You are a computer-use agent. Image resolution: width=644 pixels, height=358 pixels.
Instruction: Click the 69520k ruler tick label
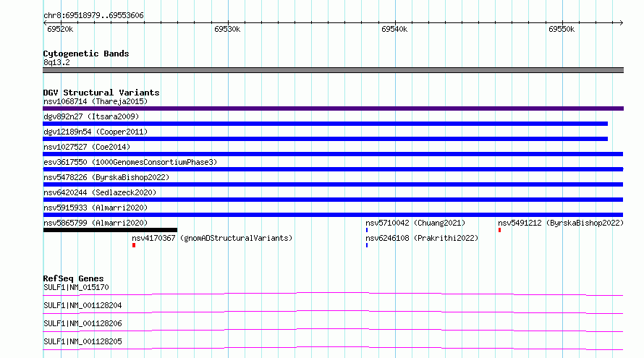tap(60, 29)
